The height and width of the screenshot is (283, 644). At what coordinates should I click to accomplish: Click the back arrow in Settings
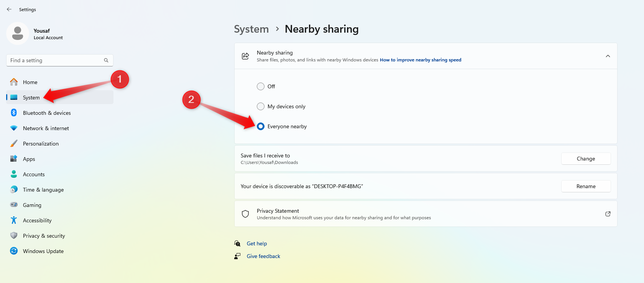click(x=9, y=9)
